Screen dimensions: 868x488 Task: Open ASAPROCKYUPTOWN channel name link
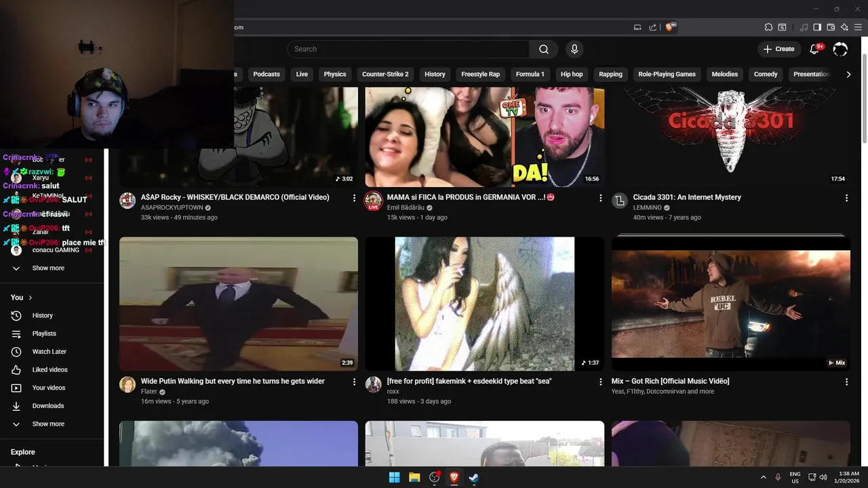coord(172,207)
